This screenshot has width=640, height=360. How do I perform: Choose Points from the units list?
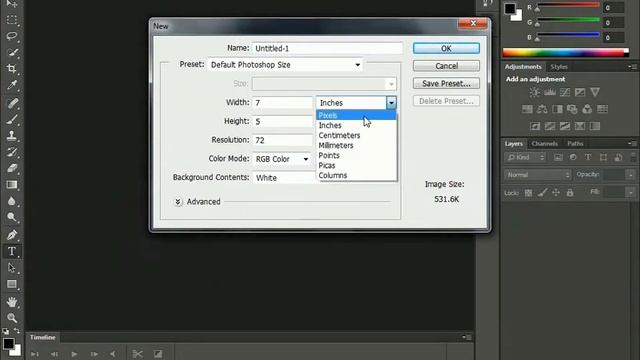[356, 156]
